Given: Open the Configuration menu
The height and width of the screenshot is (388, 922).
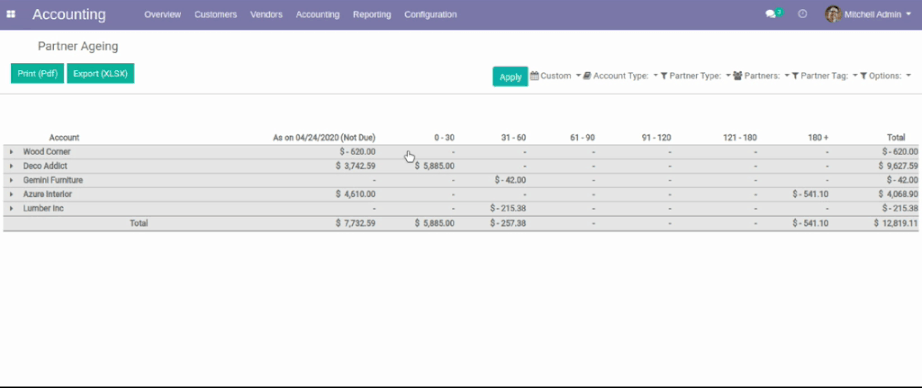Looking at the screenshot, I should tap(430, 15).
